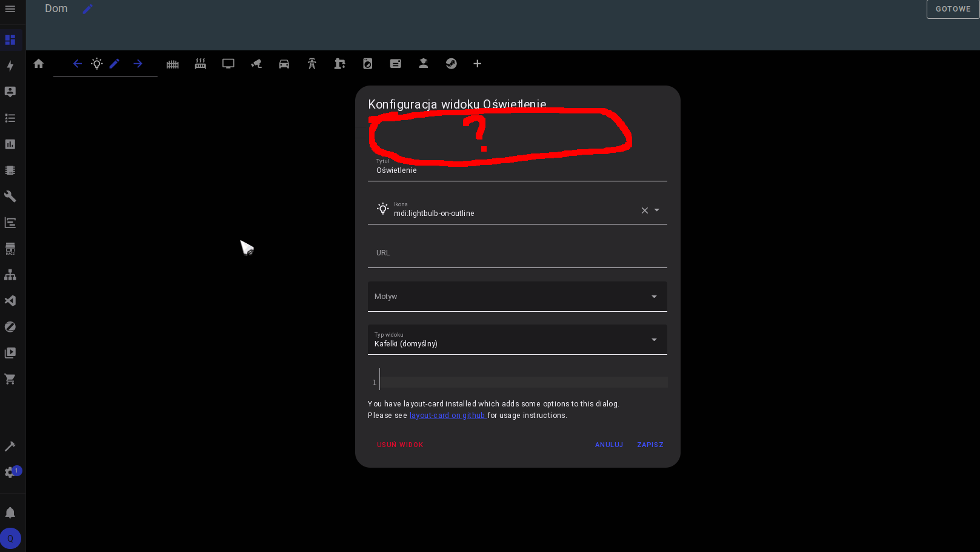
Task: Select the Steam view tab icon
Action: pos(452,63)
